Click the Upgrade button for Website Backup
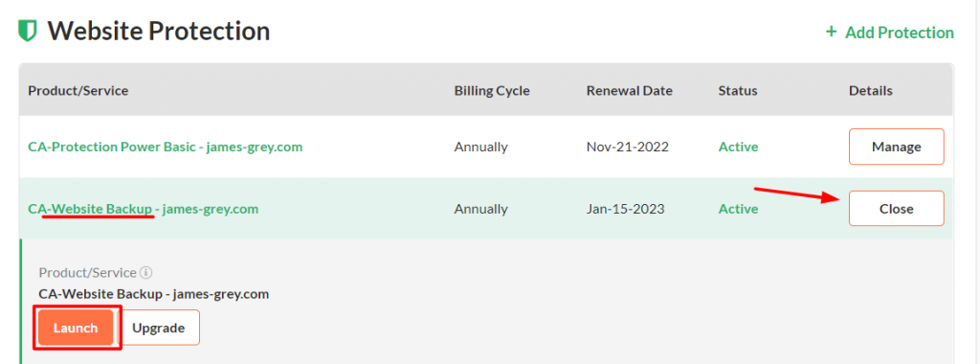 159,328
